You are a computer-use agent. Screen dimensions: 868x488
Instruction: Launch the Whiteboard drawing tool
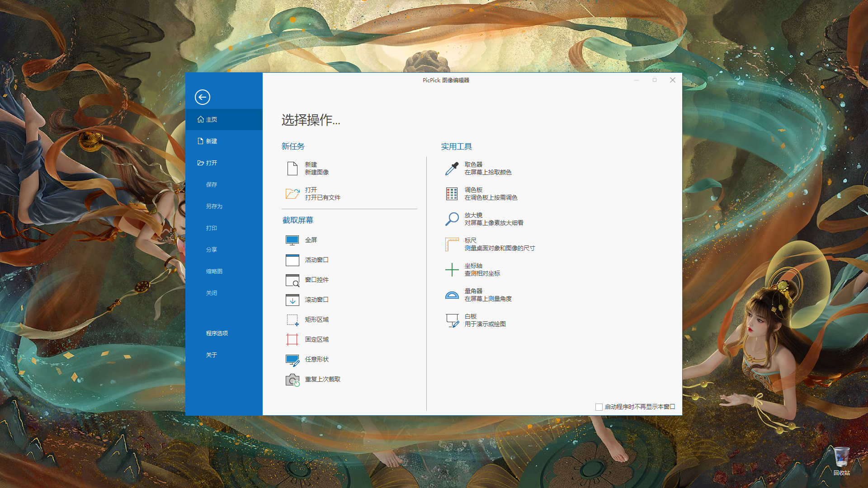click(x=452, y=320)
